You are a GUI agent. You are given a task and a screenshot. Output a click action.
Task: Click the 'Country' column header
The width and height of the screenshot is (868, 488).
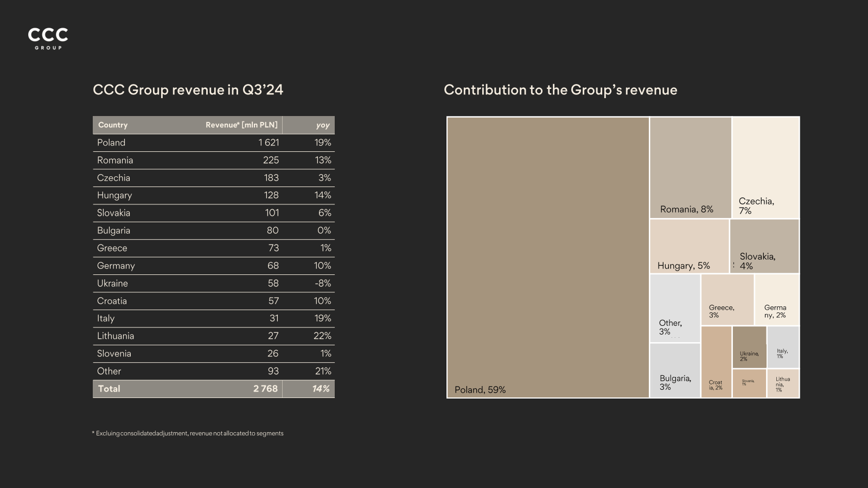[x=113, y=125]
